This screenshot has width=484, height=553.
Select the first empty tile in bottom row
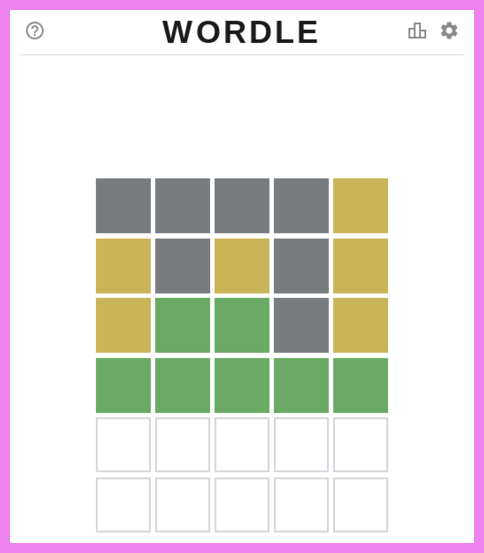click(x=123, y=505)
